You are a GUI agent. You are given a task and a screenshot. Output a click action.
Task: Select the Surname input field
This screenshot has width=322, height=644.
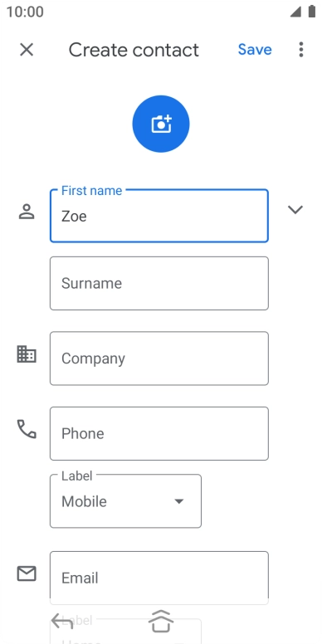click(x=159, y=283)
